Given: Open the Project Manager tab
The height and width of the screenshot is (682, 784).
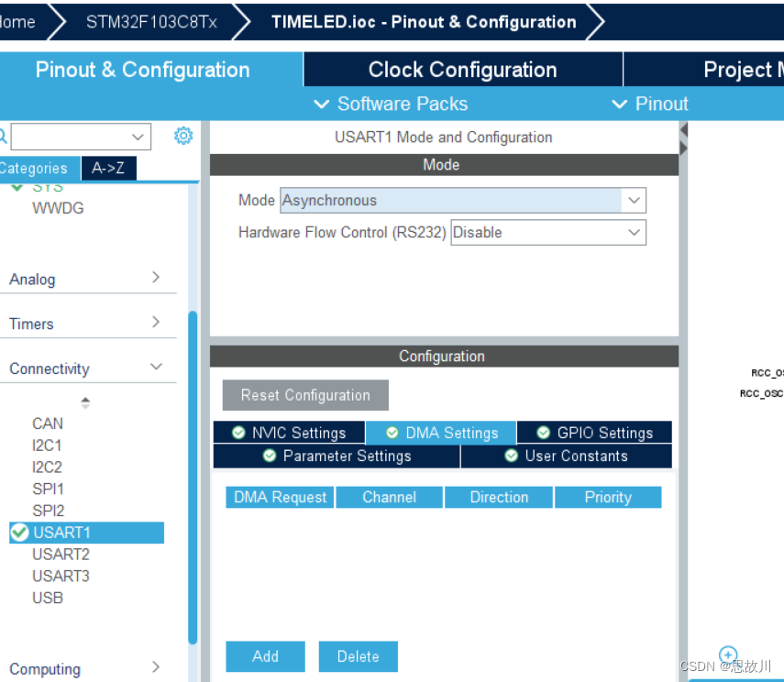Looking at the screenshot, I should click(x=704, y=70).
